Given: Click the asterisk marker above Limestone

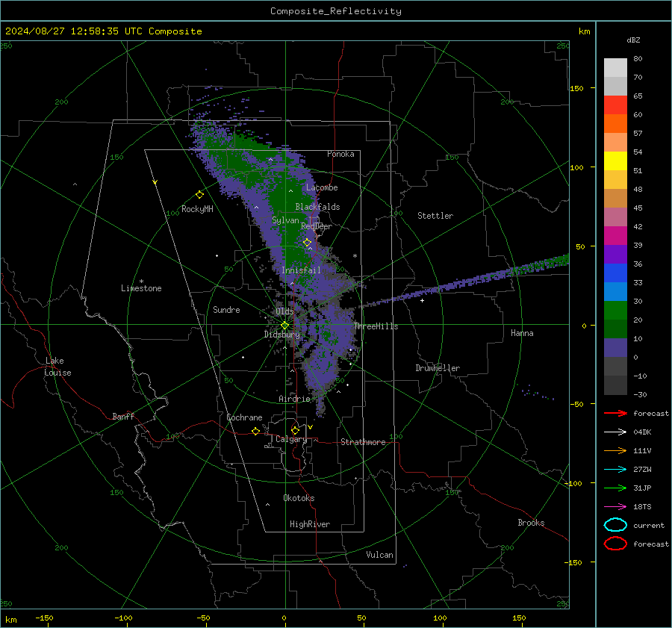Looking at the screenshot, I should [x=141, y=282].
